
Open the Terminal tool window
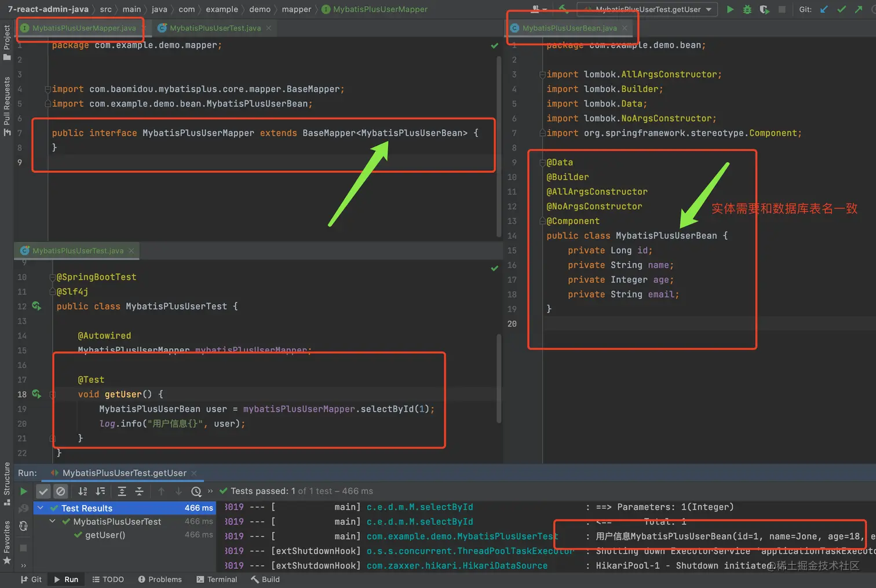tap(217, 579)
